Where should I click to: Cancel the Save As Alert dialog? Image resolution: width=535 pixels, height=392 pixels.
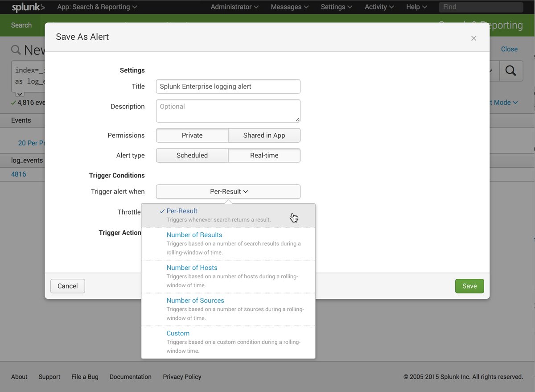(x=67, y=286)
